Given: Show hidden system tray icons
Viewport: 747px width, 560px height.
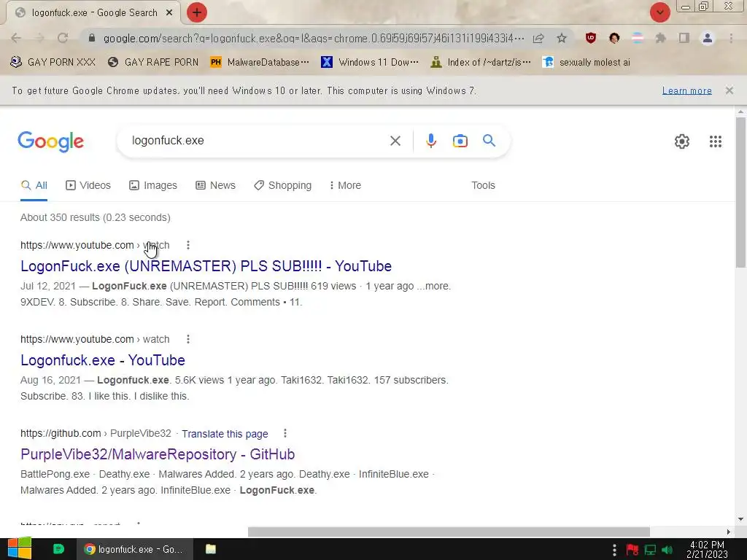Looking at the screenshot, I should [614, 550].
